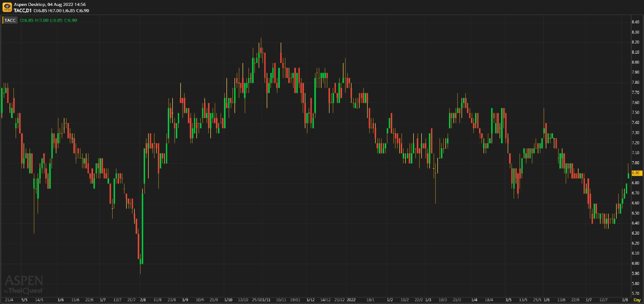Click the 6.00 price axis label

coord(635,263)
